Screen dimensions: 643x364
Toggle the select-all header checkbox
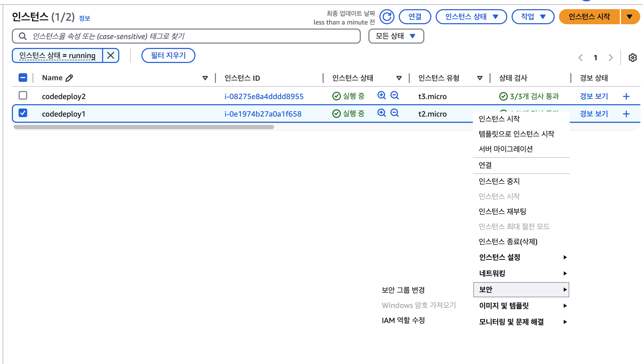[x=23, y=78]
